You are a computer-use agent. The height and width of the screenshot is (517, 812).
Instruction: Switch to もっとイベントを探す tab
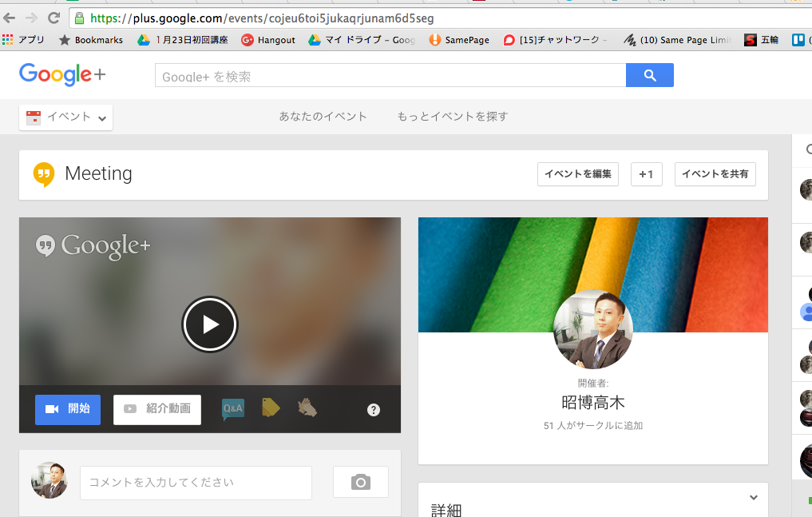452,117
